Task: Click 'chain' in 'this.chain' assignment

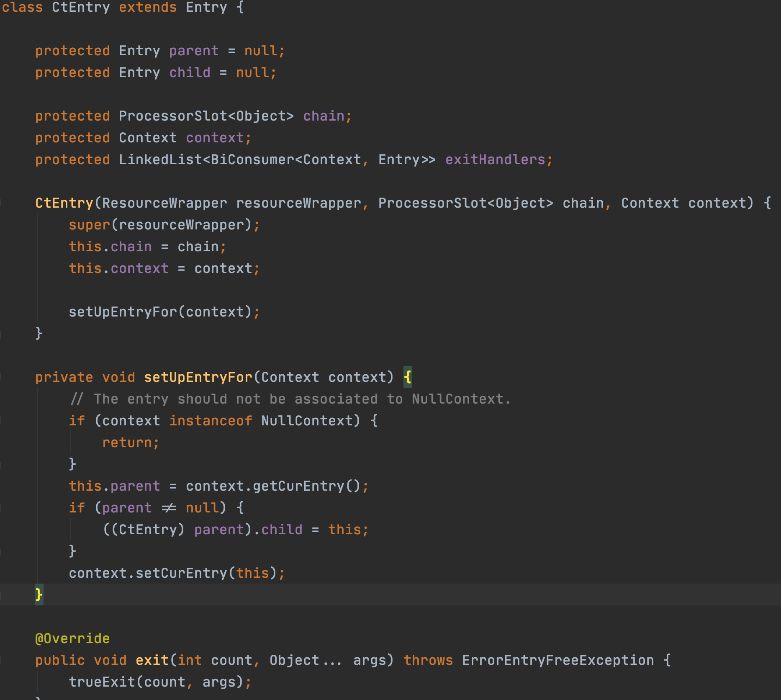Action: 131,247
